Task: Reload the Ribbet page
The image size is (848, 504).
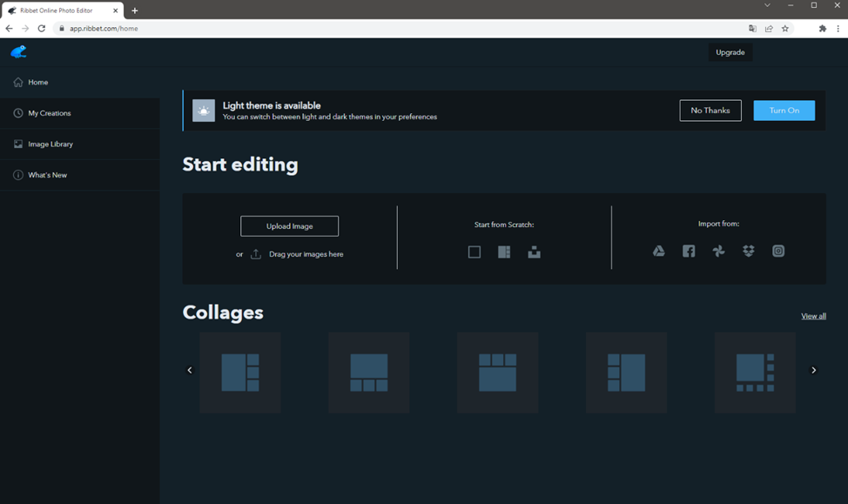Action: point(42,28)
